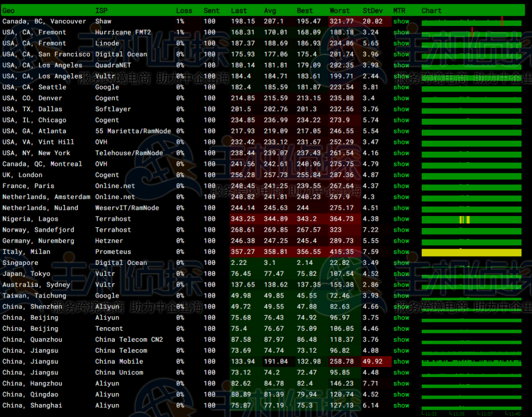The width and height of the screenshot is (532, 417).
Task: Click the Chart column header
Action: tap(432, 10)
